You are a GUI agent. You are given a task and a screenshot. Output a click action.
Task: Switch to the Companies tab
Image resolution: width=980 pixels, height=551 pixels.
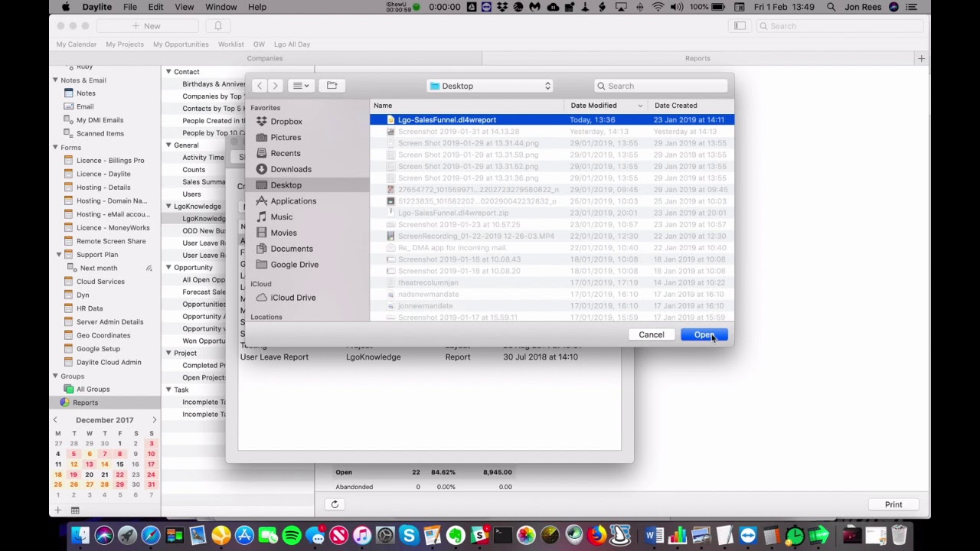point(265,58)
